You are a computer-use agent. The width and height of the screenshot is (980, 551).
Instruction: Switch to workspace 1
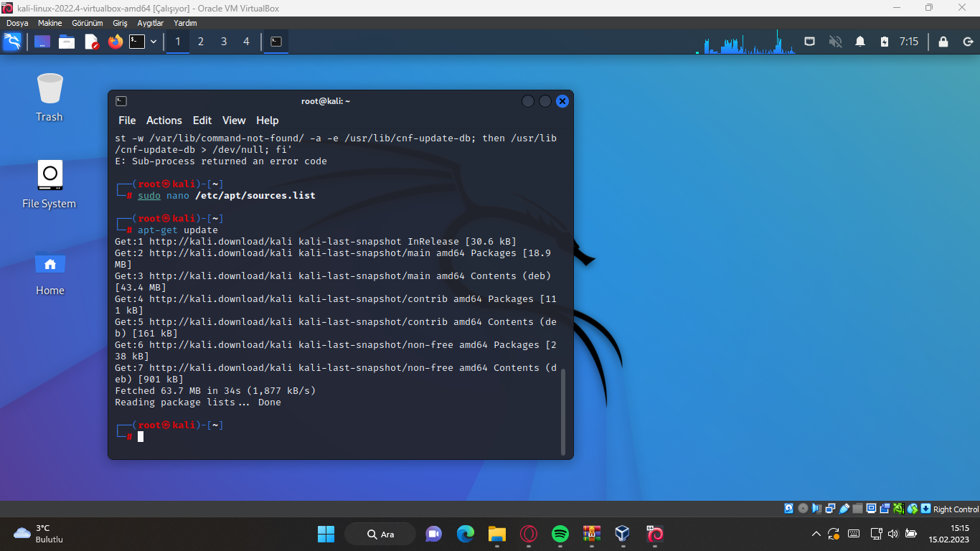[178, 42]
